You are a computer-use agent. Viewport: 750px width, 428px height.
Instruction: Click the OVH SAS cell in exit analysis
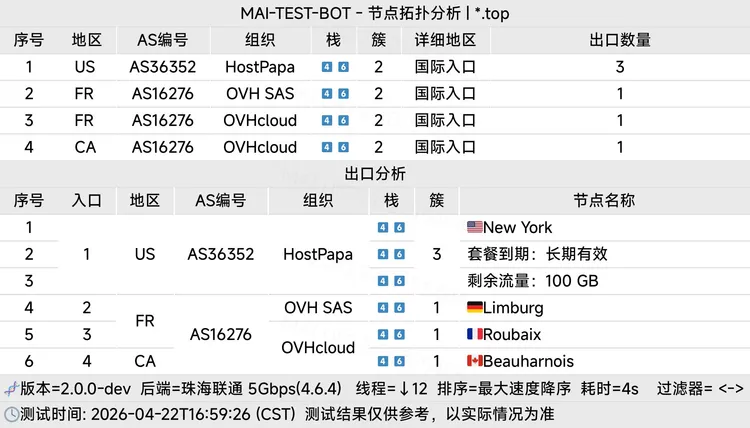click(318, 308)
